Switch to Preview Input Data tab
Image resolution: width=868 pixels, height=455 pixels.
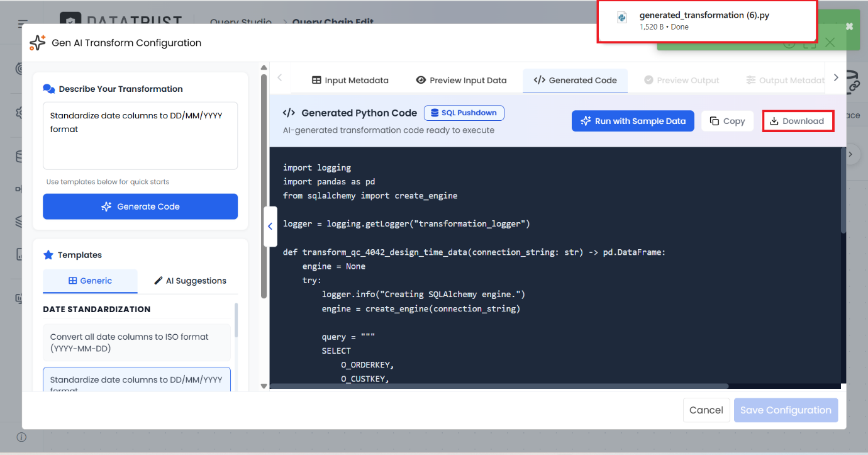(461, 81)
